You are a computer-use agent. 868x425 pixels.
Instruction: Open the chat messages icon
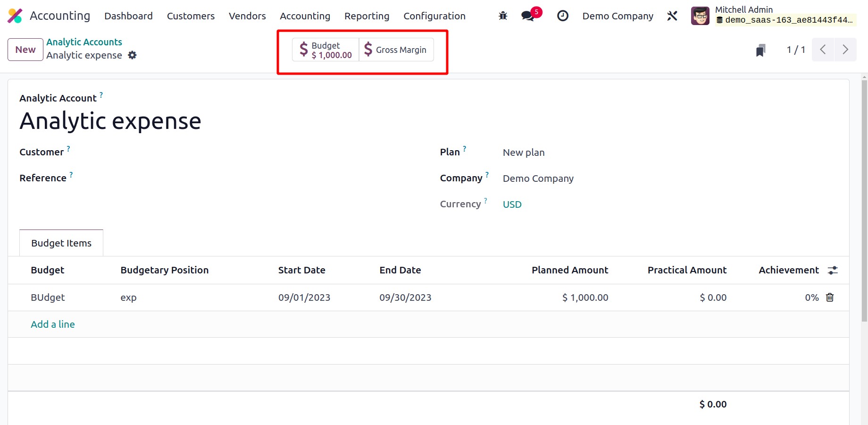point(528,16)
